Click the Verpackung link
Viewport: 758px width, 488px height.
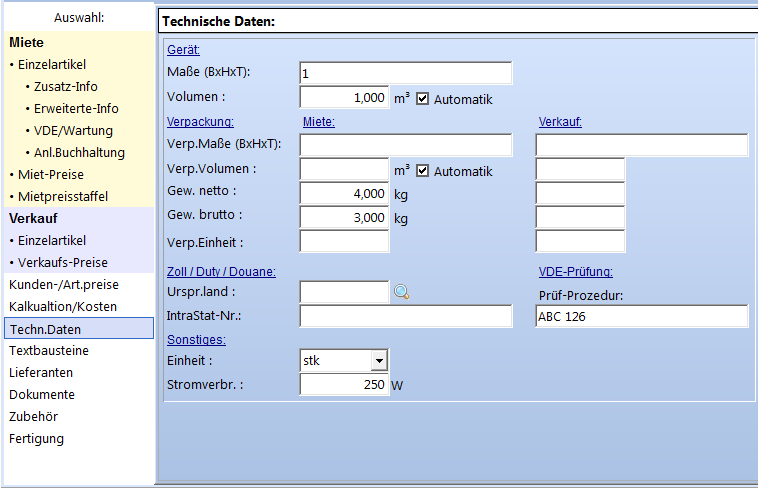pyautogui.click(x=200, y=121)
